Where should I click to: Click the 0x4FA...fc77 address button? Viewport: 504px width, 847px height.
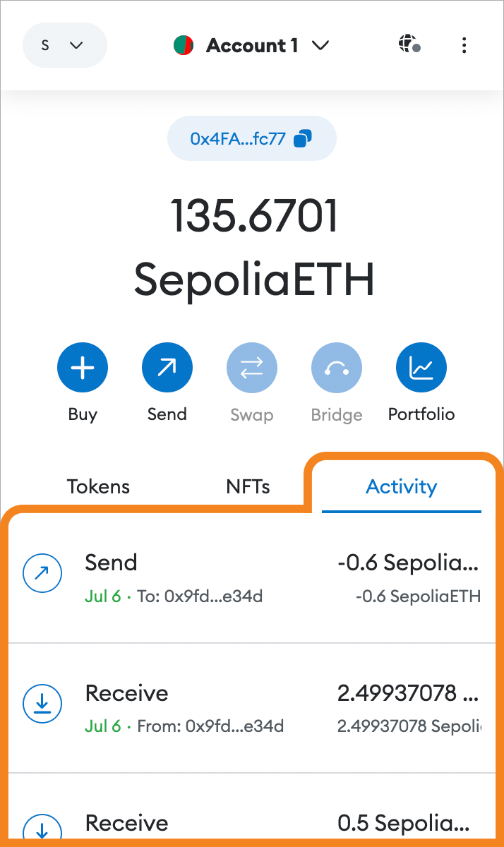point(238,138)
